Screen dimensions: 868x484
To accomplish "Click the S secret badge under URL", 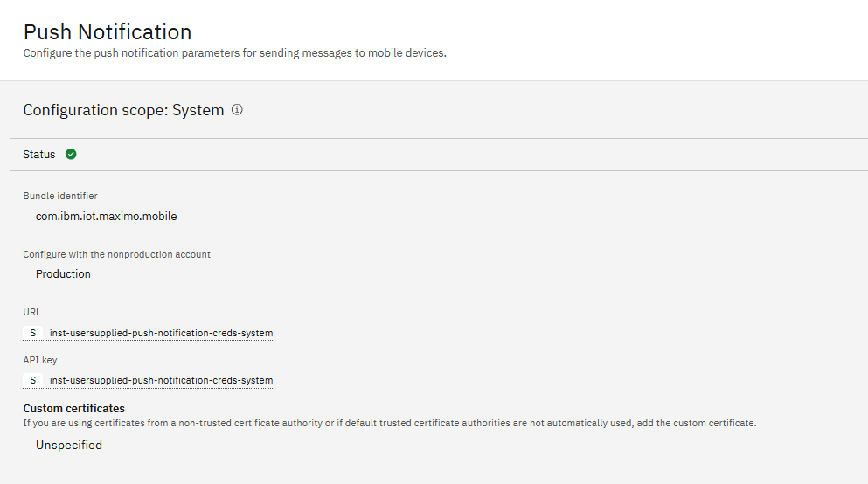I will coord(33,333).
